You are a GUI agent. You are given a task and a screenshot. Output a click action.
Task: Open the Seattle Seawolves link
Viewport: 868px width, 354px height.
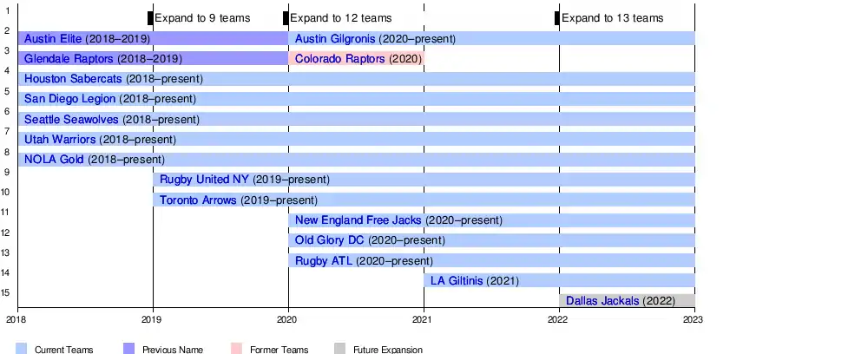(72, 119)
